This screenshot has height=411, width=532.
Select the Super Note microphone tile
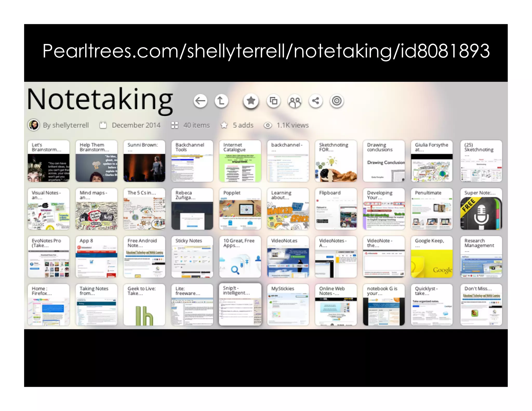481,209
